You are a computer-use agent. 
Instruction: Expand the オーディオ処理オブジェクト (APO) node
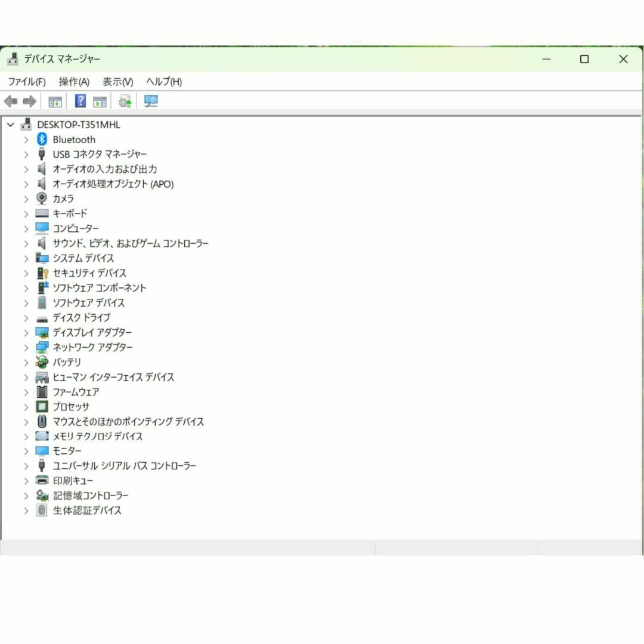pyautogui.click(x=26, y=184)
